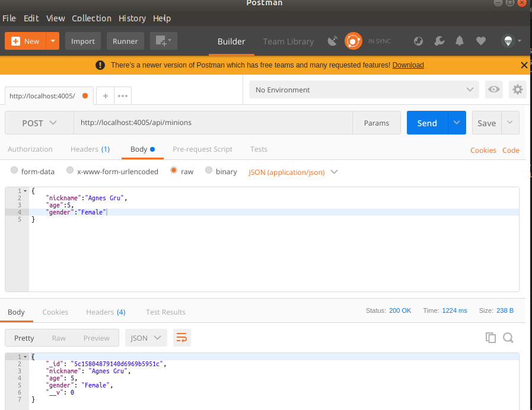
Task: Search within the response body
Action: point(508,338)
